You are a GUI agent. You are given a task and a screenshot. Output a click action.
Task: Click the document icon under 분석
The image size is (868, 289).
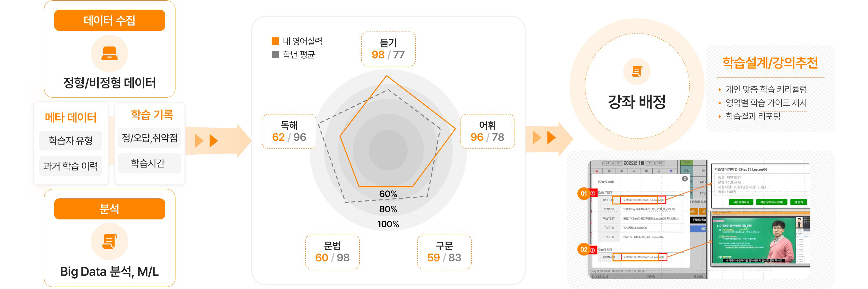tap(109, 241)
